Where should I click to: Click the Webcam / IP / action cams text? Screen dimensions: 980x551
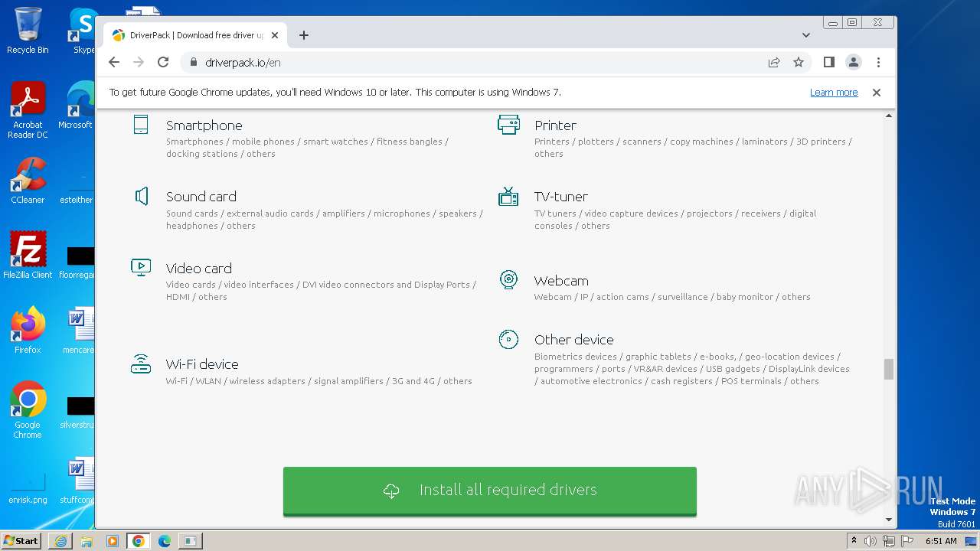coord(672,297)
